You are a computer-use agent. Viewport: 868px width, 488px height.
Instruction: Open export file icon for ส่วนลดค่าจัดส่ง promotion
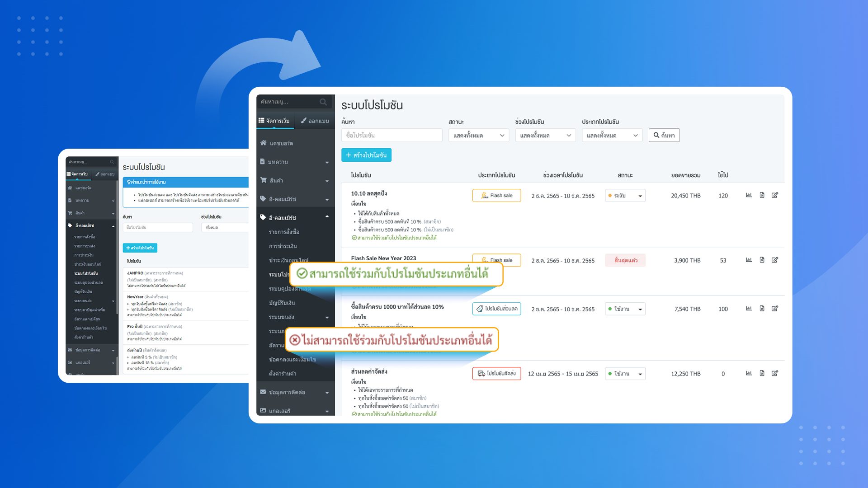coord(762,374)
